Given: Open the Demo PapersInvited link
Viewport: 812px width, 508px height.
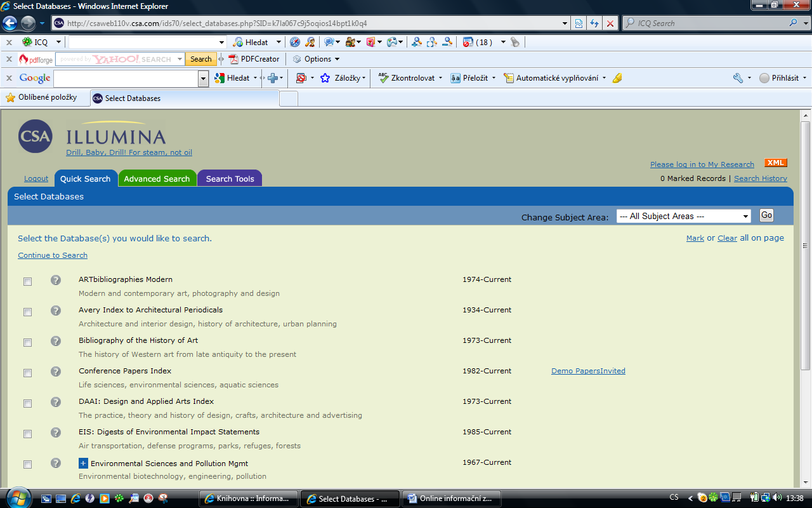Looking at the screenshot, I should point(588,371).
